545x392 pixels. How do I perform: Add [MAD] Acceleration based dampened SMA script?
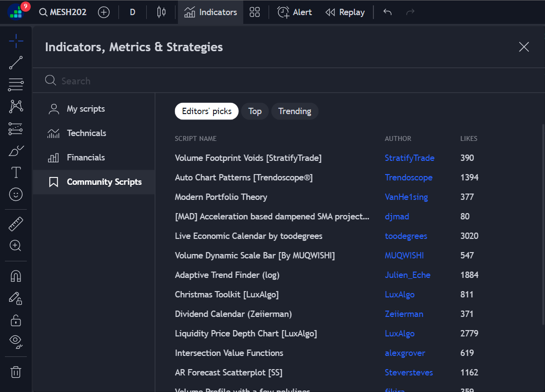272,216
